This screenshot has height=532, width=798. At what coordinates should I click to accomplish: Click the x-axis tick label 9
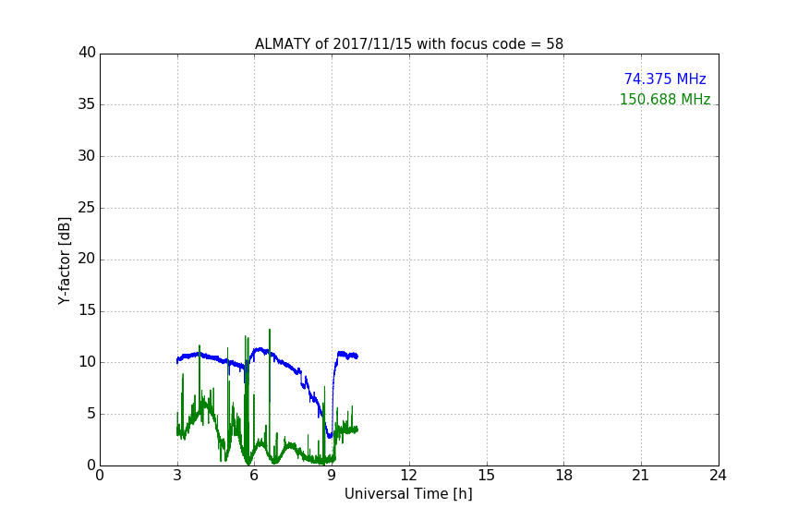[x=332, y=476]
